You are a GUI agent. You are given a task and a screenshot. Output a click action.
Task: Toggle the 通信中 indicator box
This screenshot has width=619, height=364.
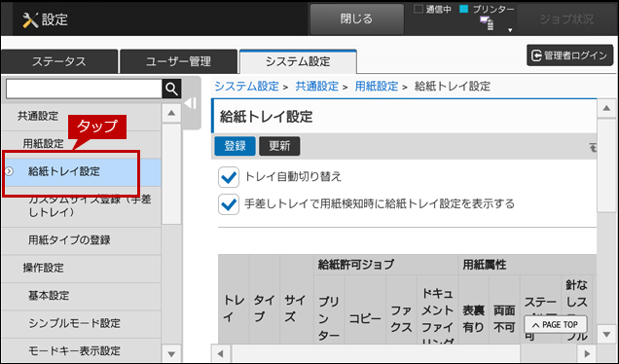(x=419, y=9)
